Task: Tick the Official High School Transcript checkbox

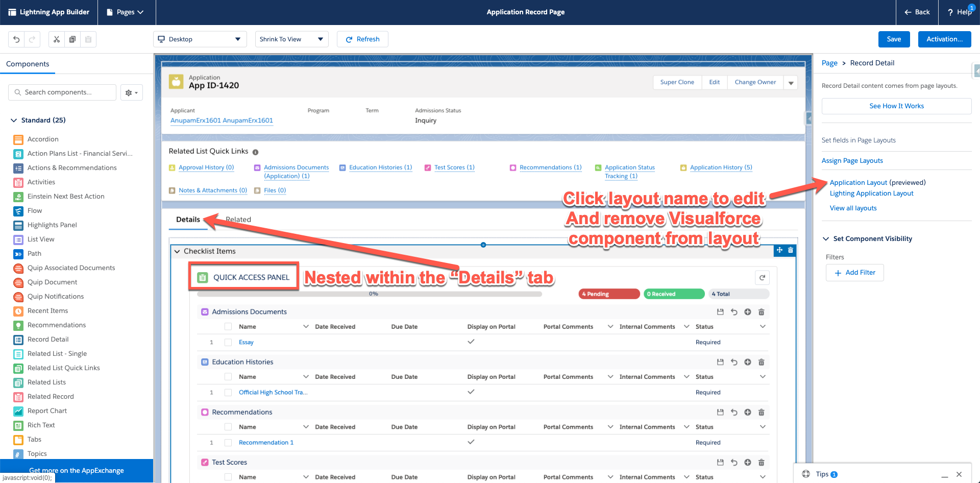Action: 228,393
